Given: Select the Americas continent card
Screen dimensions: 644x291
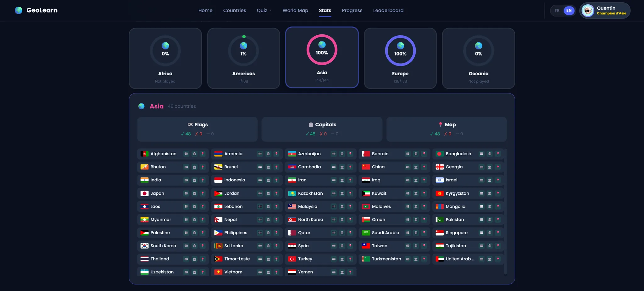Looking at the screenshot, I should 243,58.
